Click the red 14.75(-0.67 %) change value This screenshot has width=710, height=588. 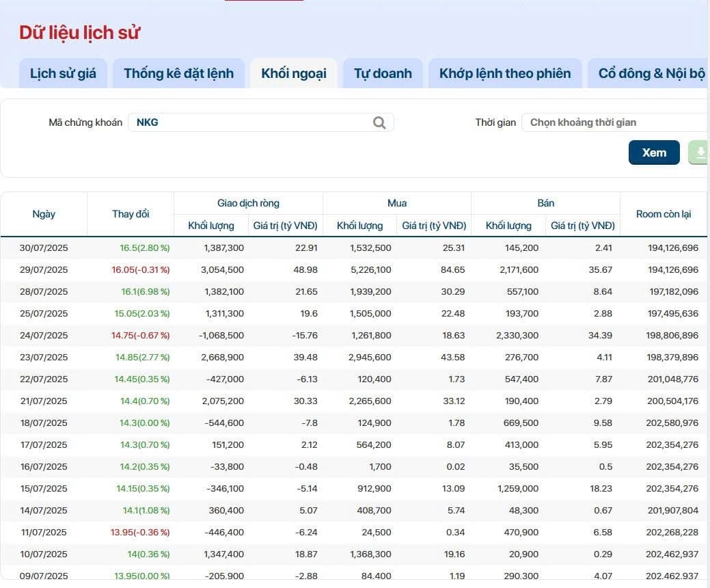[x=140, y=335]
